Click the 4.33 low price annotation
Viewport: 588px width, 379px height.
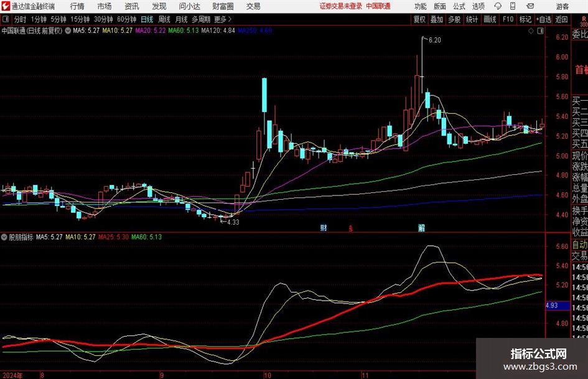click(x=233, y=222)
